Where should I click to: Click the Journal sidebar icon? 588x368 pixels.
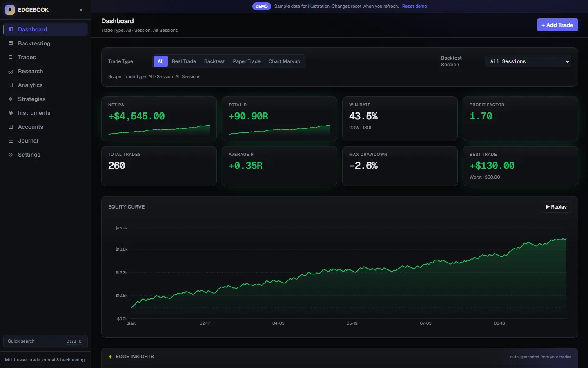11,141
